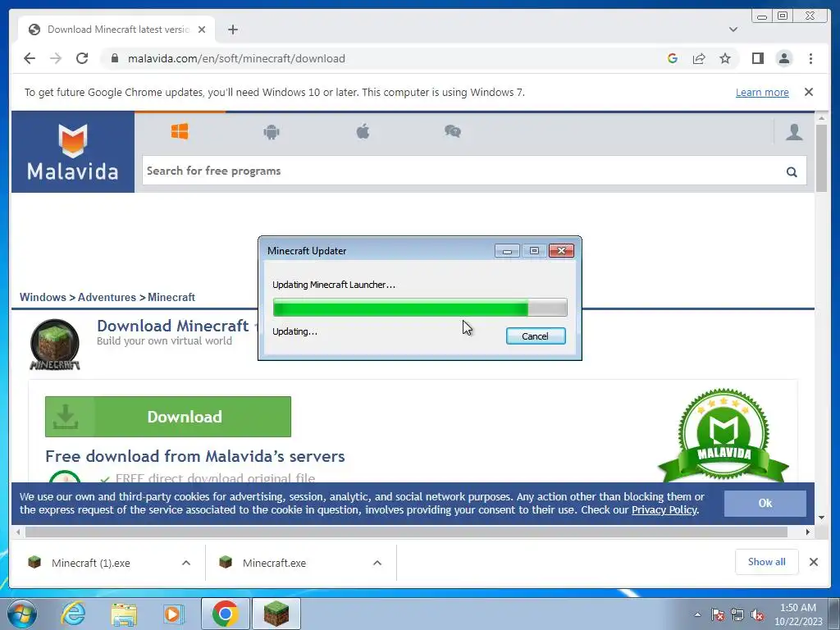Click the Minecraft block logo thumbnail
The height and width of the screenshot is (630, 840).
click(55, 345)
